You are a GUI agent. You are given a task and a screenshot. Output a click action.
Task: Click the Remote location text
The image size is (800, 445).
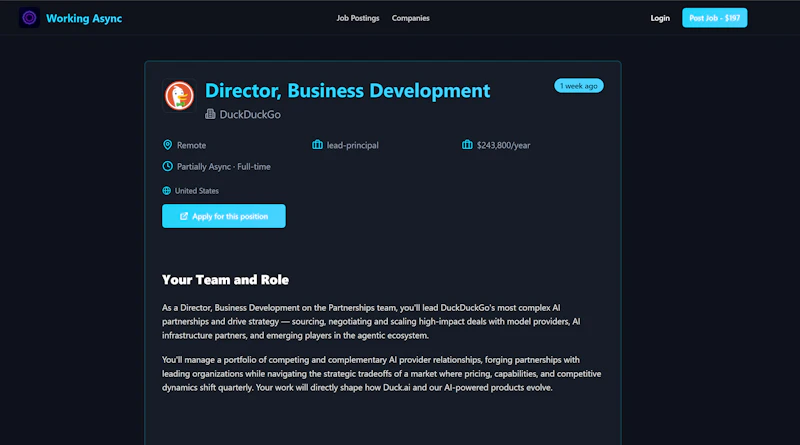pyautogui.click(x=191, y=145)
